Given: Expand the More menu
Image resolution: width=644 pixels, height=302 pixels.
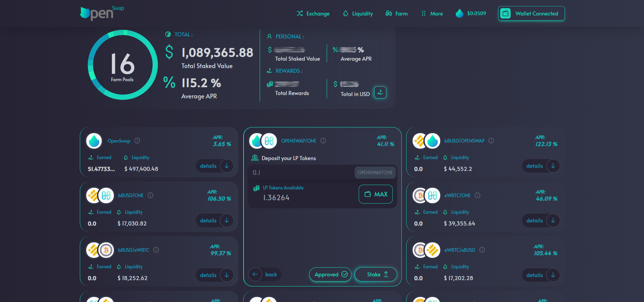Looking at the screenshot, I should click(x=432, y=13).
